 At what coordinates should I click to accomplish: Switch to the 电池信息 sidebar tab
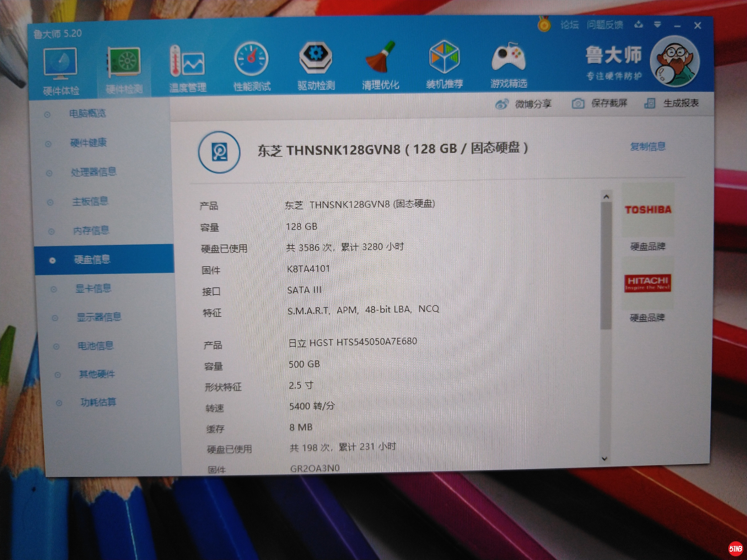pyautogui.click(x=95, y=346)
